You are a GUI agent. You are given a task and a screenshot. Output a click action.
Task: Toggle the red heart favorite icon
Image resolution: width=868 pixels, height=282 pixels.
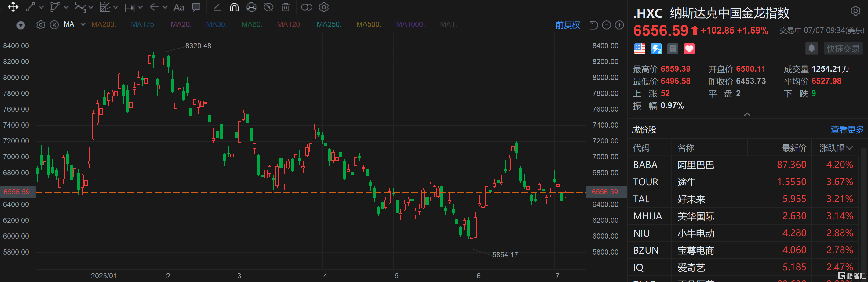click(689, 49)
